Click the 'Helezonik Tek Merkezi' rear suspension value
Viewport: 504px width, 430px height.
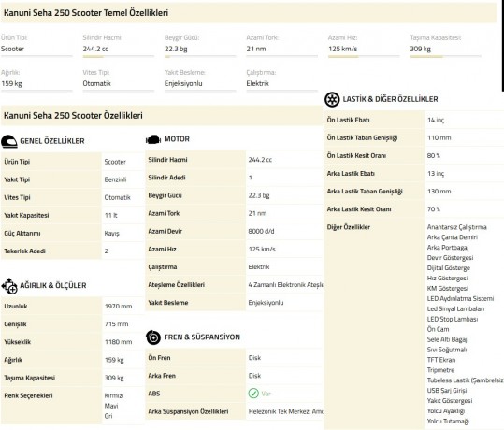coord(285,411)
